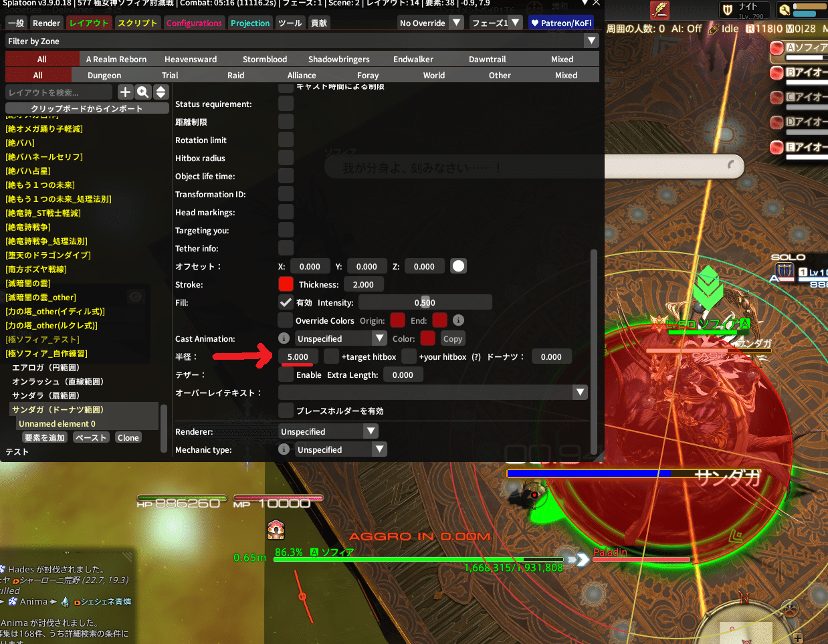The height and width of the screenshot is (644, 828).
Task: Open the No Override dropdown
Action: coord(431,23)
